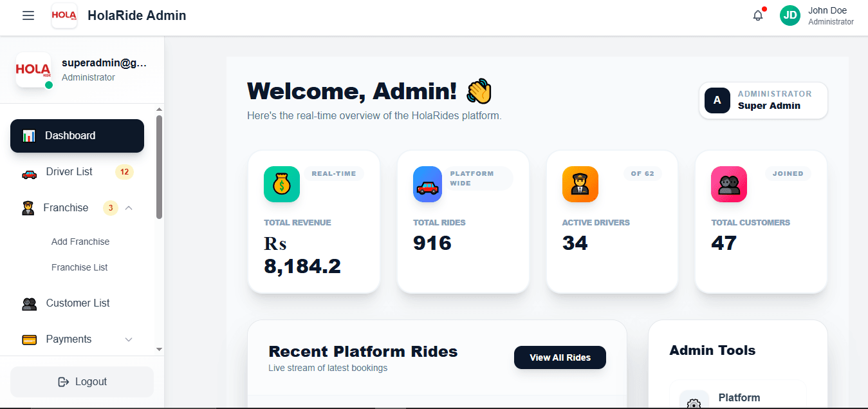Click the TOTAL REVENUE label

point(297,223)
